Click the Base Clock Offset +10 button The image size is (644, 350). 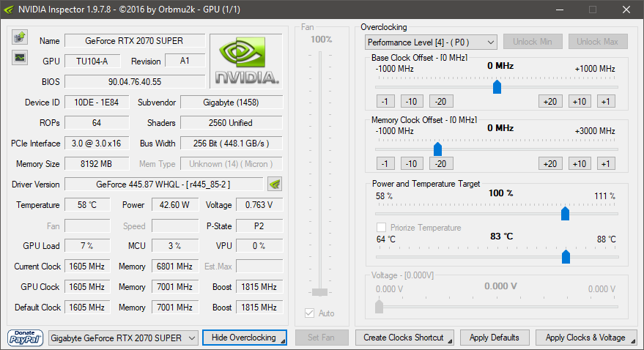(x=580, y=101)
